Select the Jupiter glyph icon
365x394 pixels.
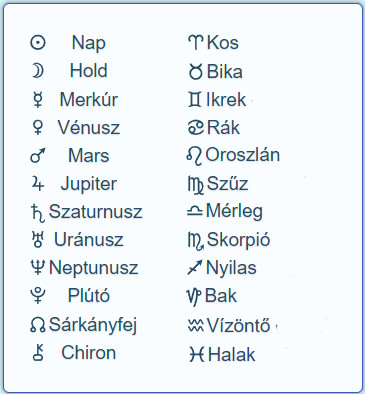[38, 184]
